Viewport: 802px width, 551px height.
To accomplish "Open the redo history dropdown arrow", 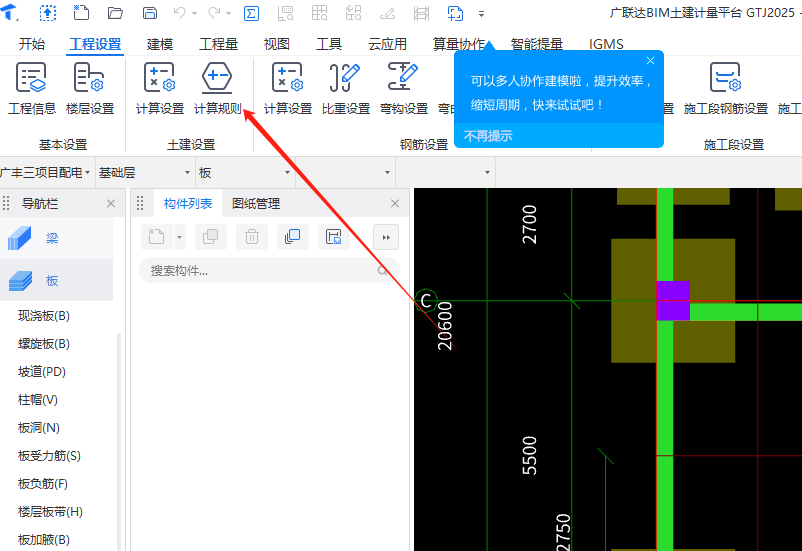I will pos(229,14).
